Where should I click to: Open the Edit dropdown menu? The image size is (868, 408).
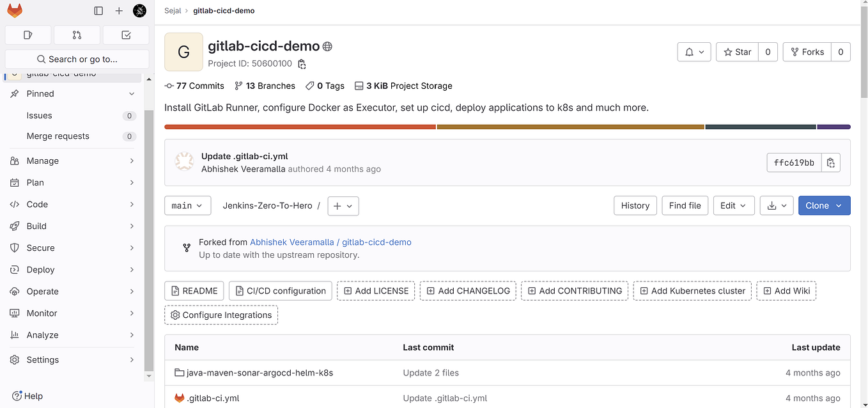(733, 205)
